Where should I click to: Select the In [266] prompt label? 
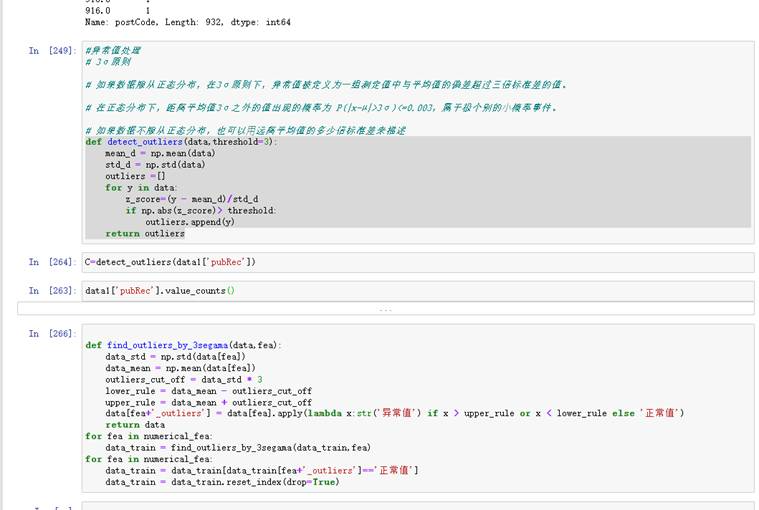coord(52,333)
